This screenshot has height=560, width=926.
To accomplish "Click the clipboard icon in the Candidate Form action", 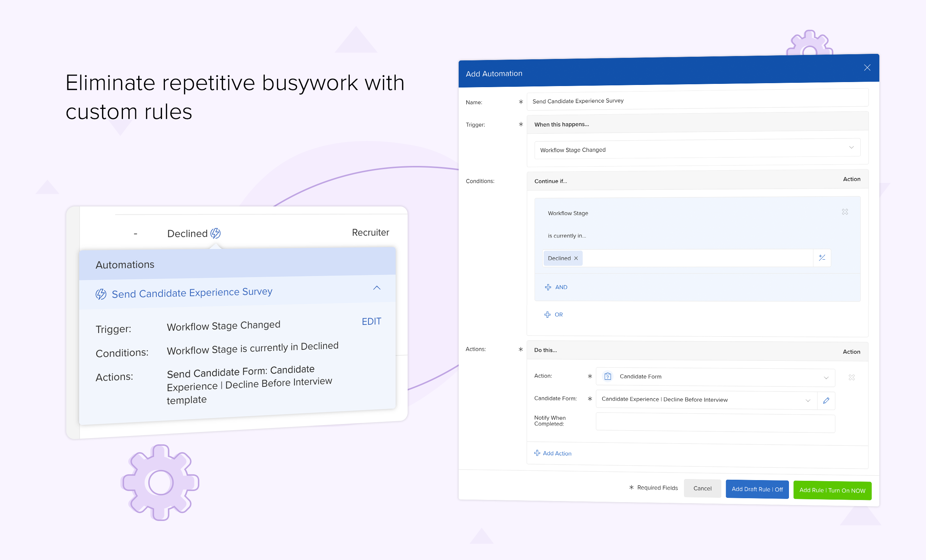I will 607,376.
